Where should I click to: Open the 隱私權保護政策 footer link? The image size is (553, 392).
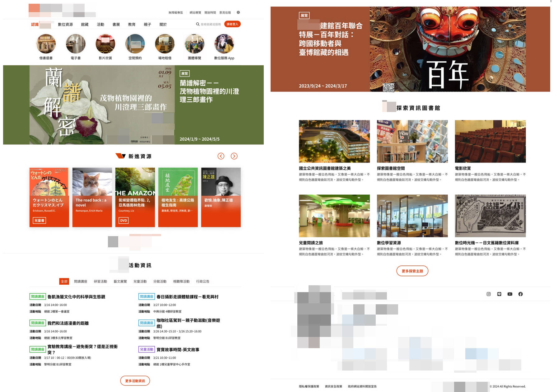309,386
